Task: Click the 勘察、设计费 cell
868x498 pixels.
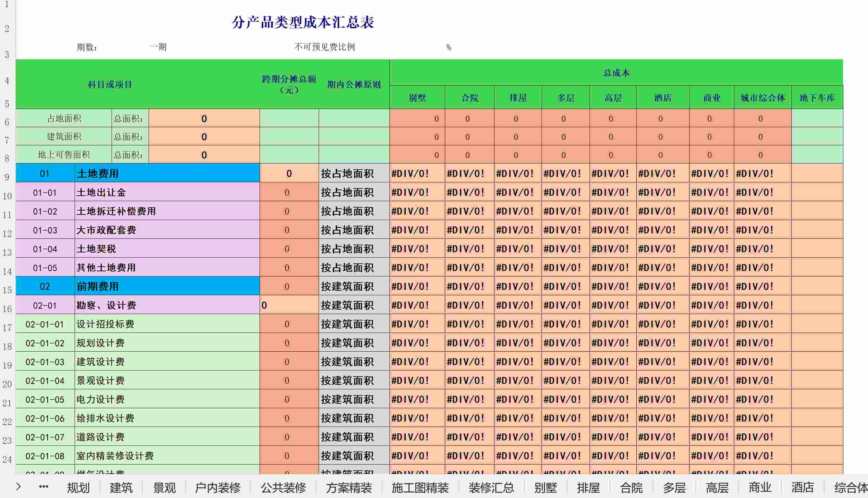Action: (167, 305)
